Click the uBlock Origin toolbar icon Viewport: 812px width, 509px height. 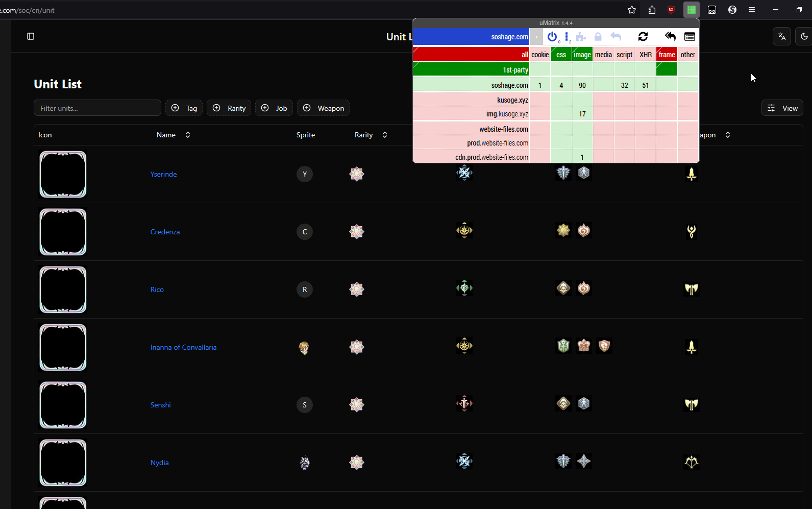point(671,10)
